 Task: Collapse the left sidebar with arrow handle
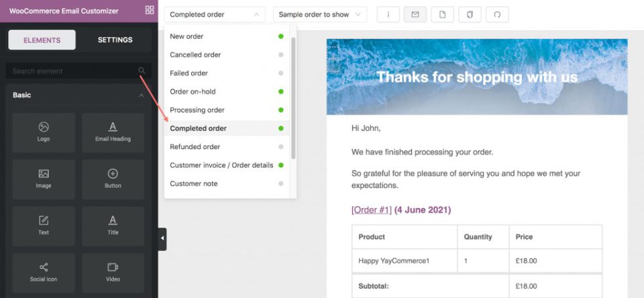162,239
